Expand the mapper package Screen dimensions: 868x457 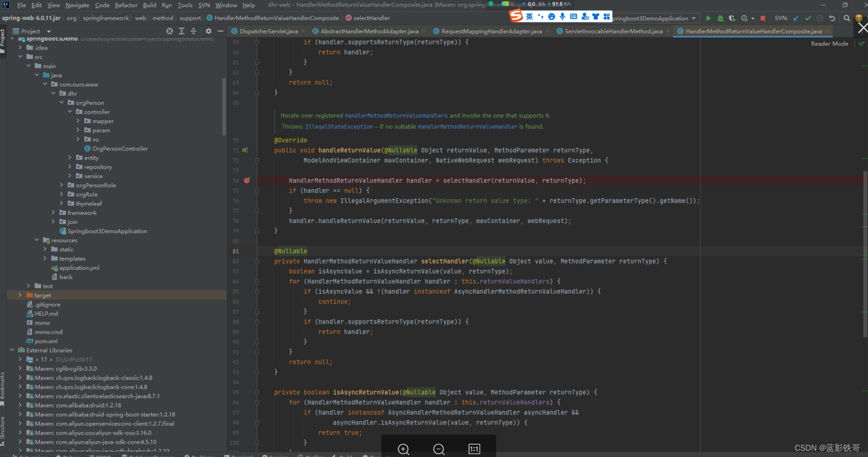[x=78, y=121]
